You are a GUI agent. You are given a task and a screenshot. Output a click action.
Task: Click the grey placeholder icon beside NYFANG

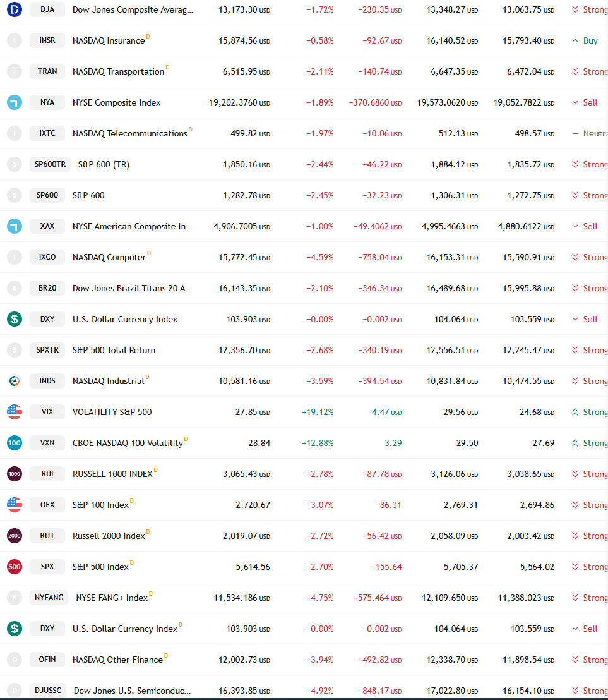tap(15, 598)
